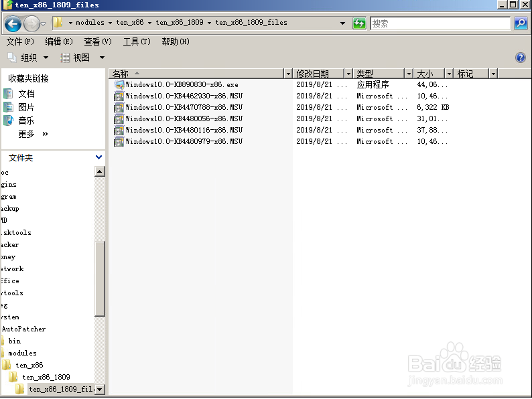Expand the ten_x86_1809 breadcrumb arrow
The height and width of the screenshot is (399, 532).
[x=209, y=23]
